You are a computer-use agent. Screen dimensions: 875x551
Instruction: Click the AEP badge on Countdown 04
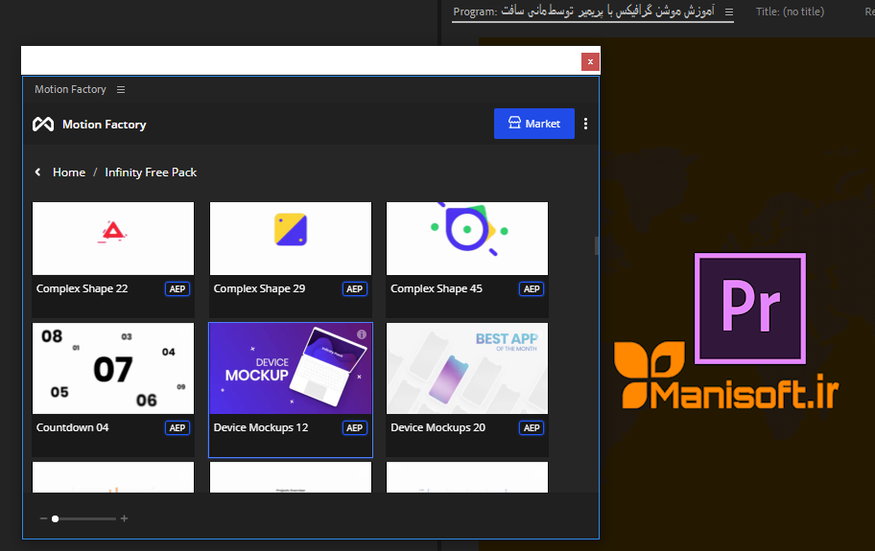tap(177, 428)
